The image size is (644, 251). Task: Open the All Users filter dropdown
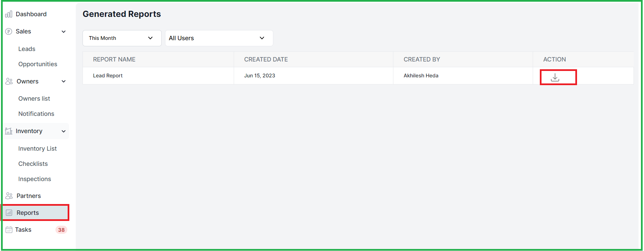coord(219,38)
